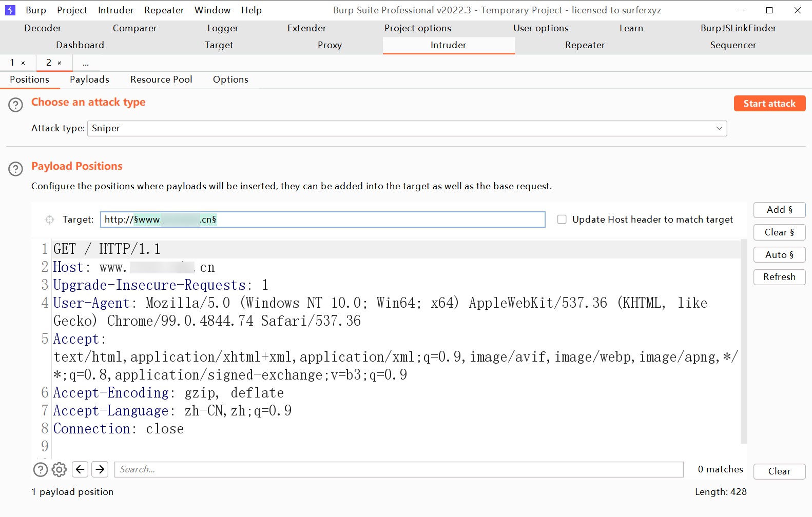Click Clear § payload markers button
Image resolution: width=812 pixels, height=517 pixels.
(x=780, y=232)
